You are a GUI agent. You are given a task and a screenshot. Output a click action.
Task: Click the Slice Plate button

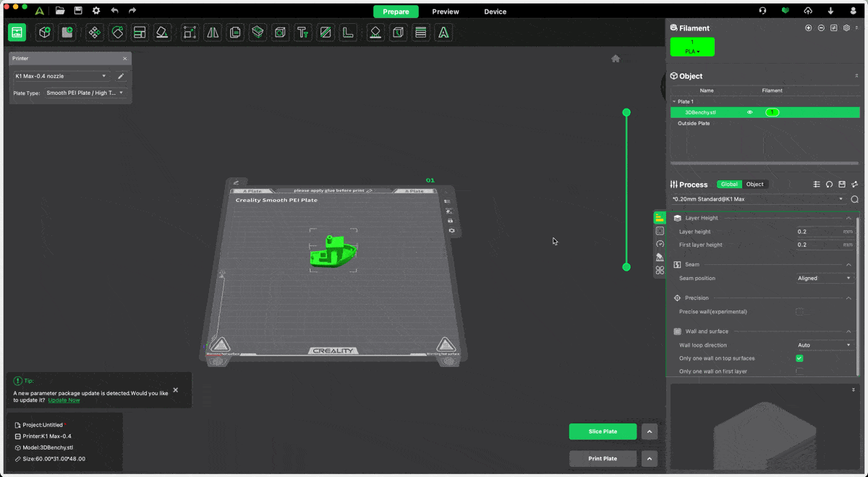point(603,431)
